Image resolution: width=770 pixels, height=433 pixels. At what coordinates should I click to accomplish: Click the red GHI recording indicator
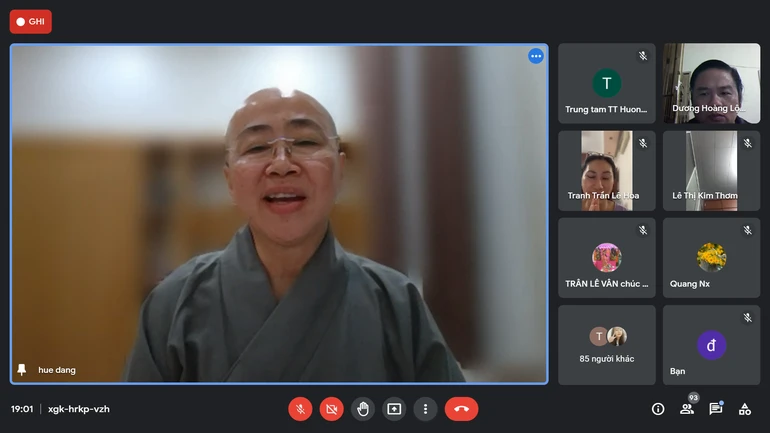coord(30,21)
